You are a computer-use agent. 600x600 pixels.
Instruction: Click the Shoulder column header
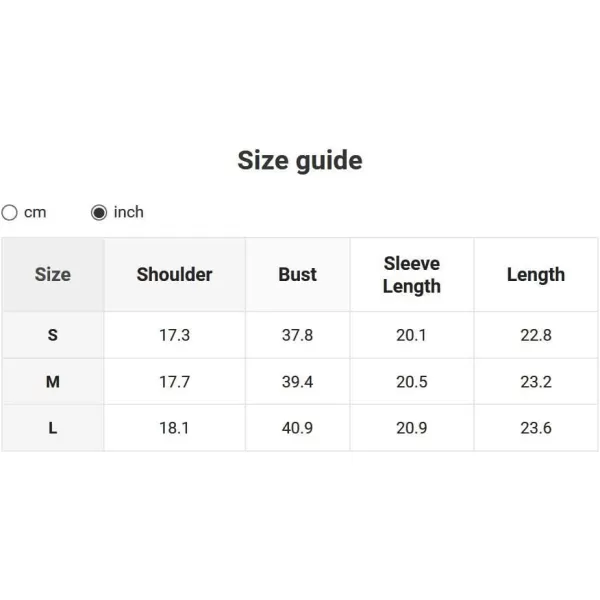click(174, 274)
